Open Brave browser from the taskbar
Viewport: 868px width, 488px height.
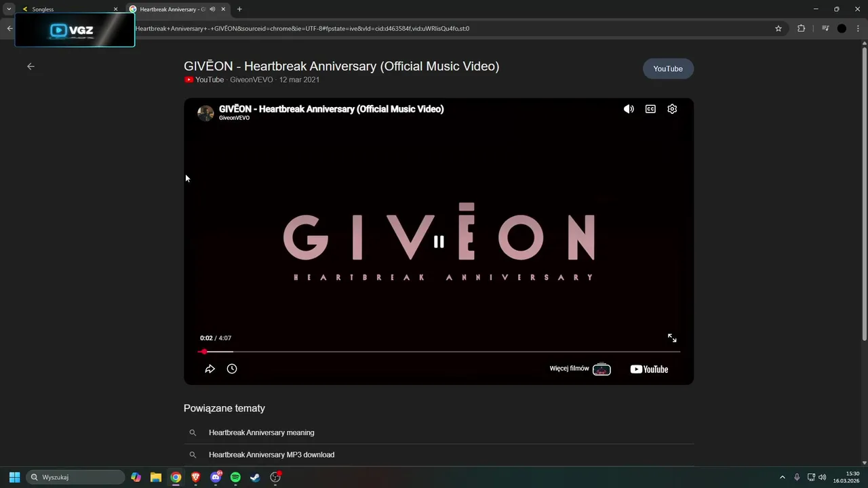click(196, 477)
